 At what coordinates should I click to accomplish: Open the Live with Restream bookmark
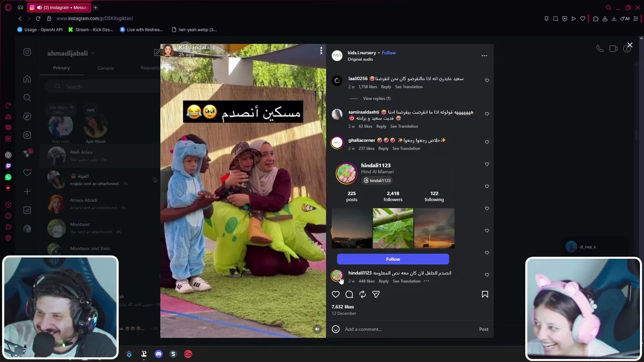point(141,30)
